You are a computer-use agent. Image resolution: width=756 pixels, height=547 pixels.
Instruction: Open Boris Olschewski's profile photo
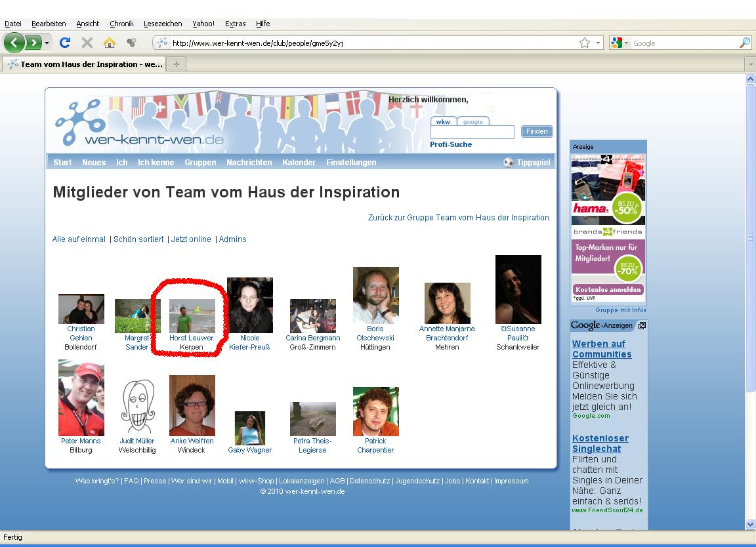pos(375,295)
